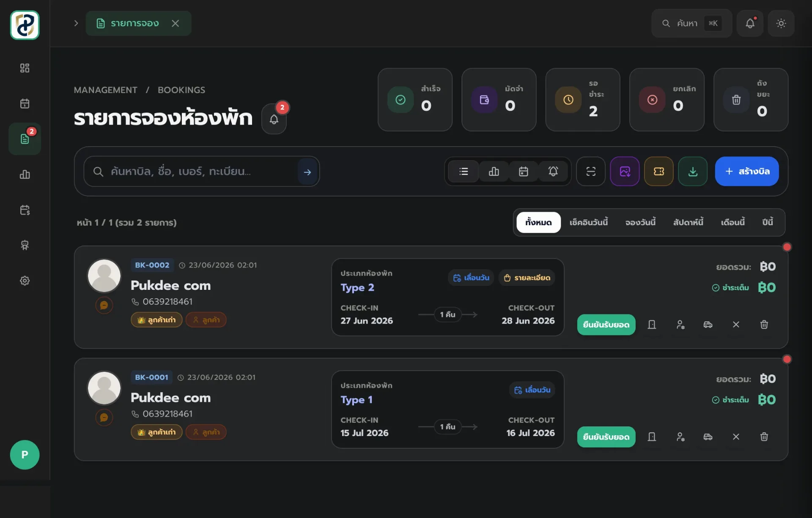Open the bar chart reports sidebar icon
This screenshot has width=812, height=518.
coord(25,174)
